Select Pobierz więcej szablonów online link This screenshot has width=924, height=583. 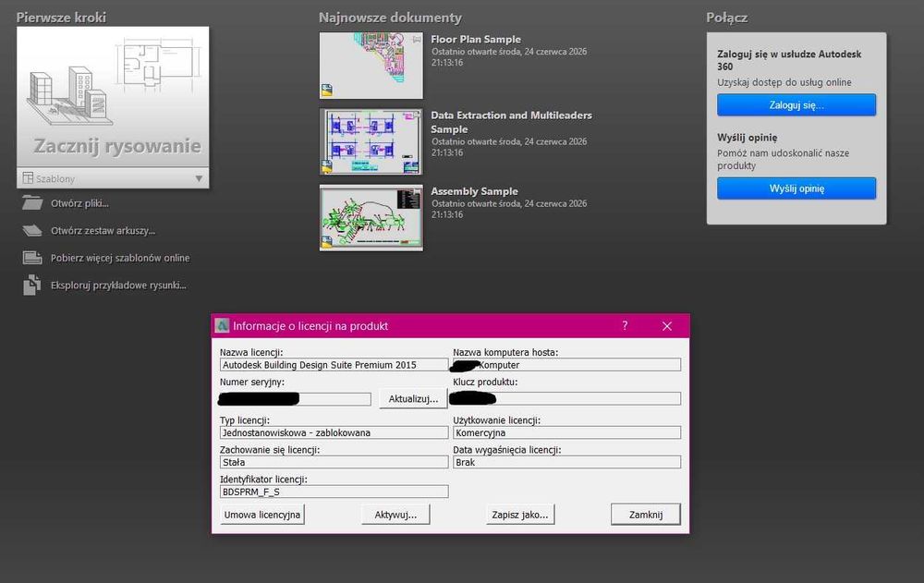click(x=120, y=258)
